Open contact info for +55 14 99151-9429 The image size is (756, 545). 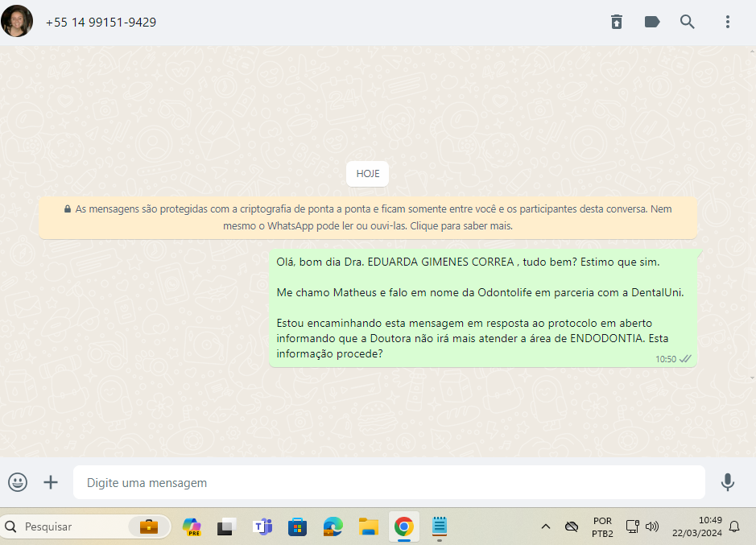pos(101,23)
